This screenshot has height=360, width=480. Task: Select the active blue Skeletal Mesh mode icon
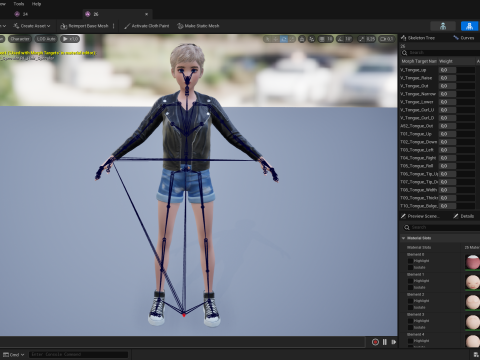(x=469, y=26)
